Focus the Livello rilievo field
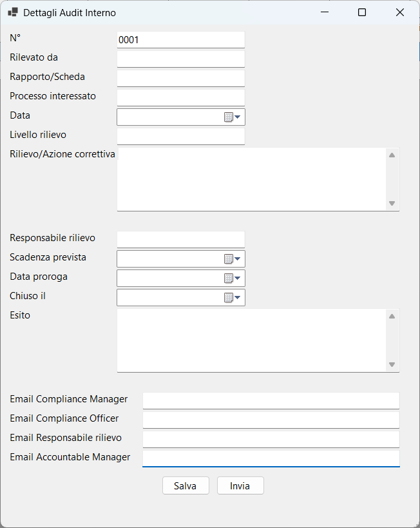This screenshot has width=420, height=528. point(180,136)
